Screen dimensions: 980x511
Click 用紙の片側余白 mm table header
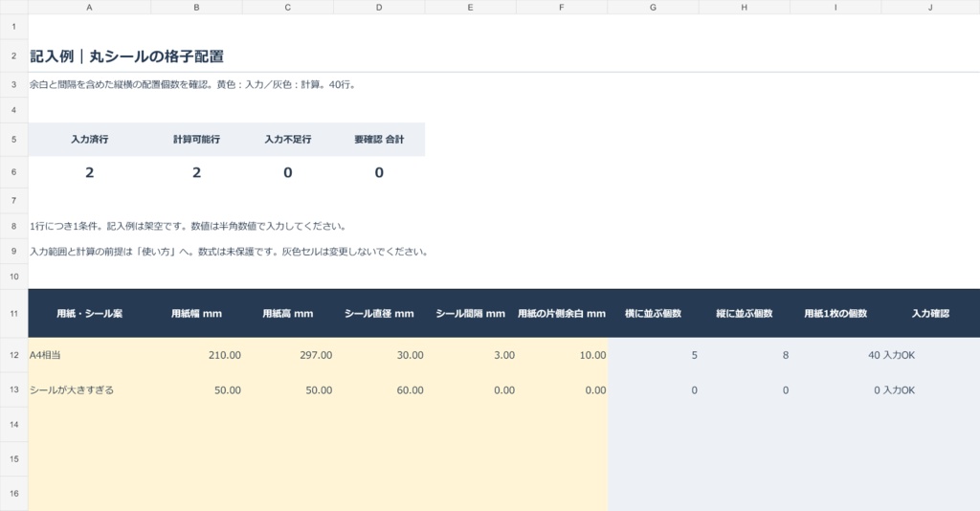[561, 314]
